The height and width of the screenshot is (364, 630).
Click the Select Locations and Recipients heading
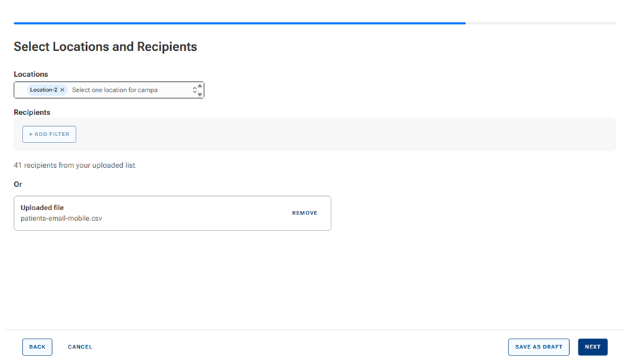pos(105,47)
